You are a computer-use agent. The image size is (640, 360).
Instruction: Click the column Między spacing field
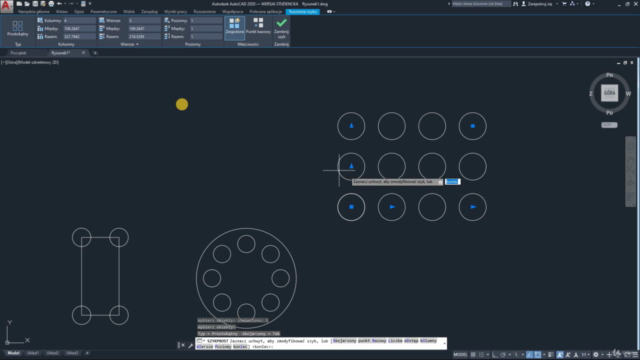[x=79, y=29]
